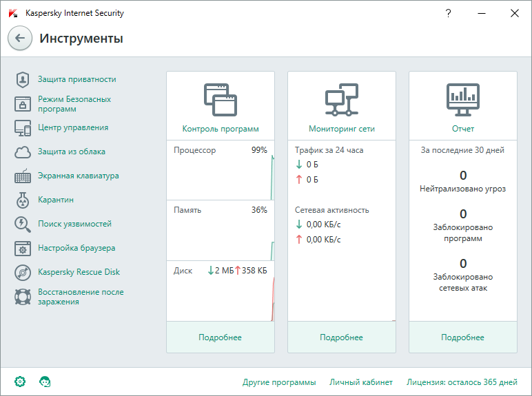Open settings via the gear icon
The height and width of the screenshot is (396, 532).
click(x=20, y=382)
